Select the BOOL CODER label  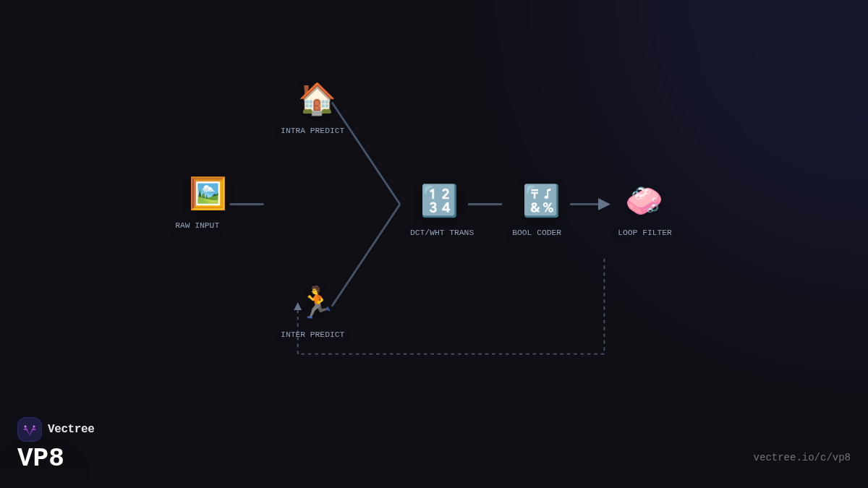(x=537, y=233)
